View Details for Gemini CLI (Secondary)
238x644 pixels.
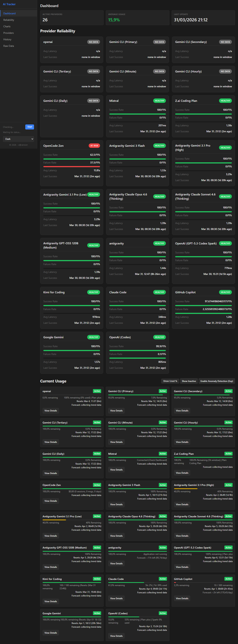(182, 411)
